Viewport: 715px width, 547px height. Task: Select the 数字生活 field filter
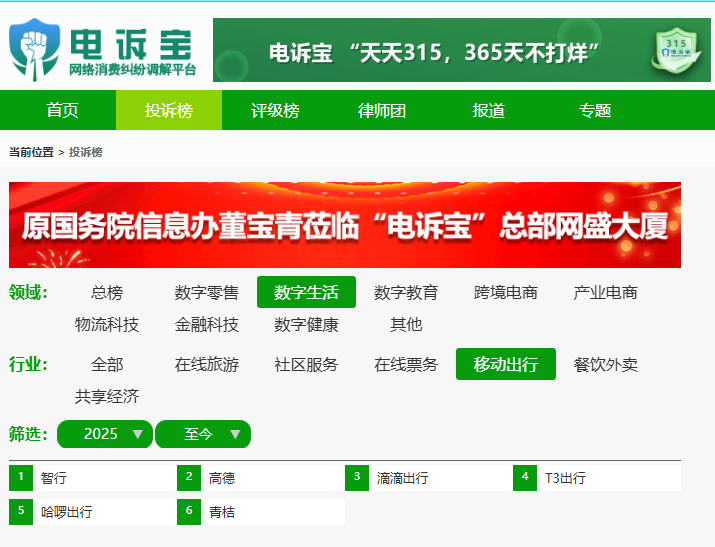[306, 292]
